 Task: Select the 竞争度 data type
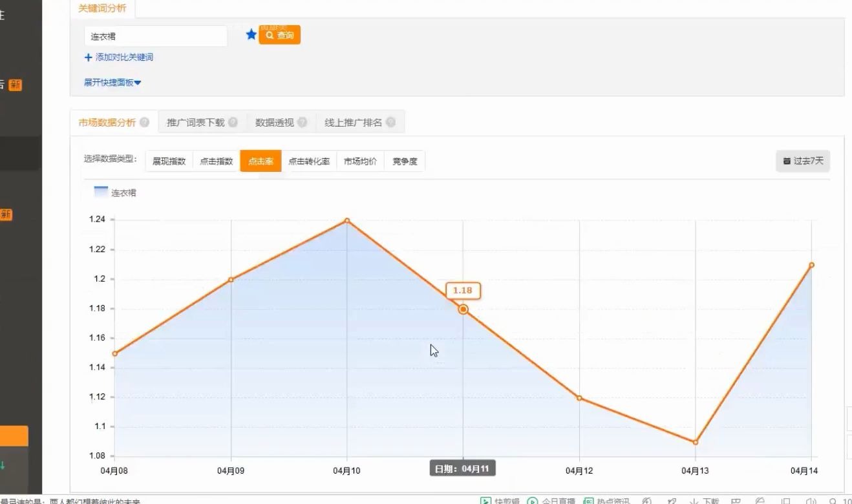[x=405, y=162]
